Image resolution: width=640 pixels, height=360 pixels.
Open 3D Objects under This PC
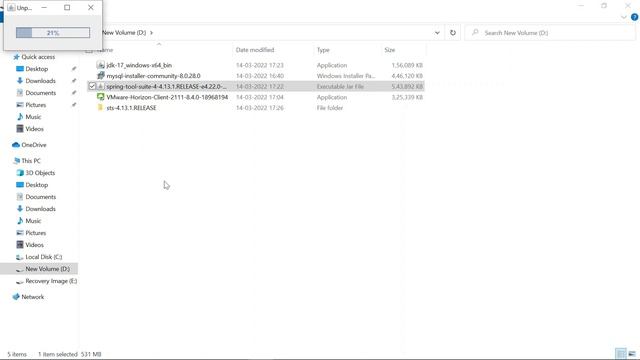40,173
